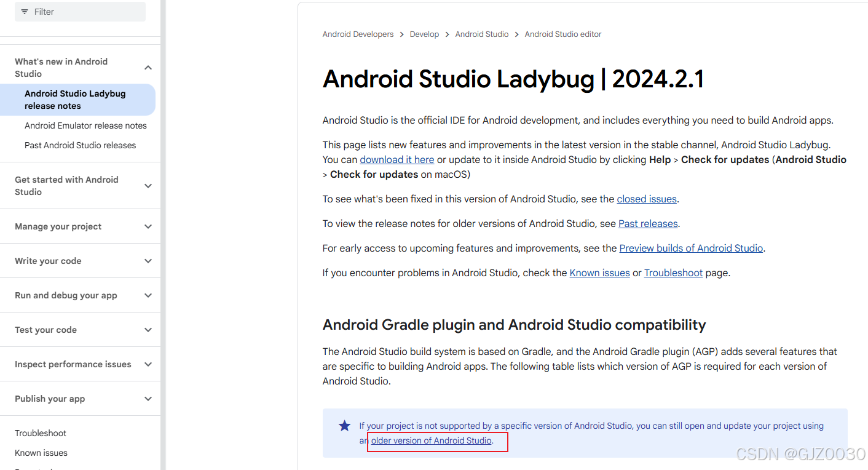The width and height of the screenshot is (868, 470).
Task: Expand Publish your app section
Action: [x=148, y=399]
